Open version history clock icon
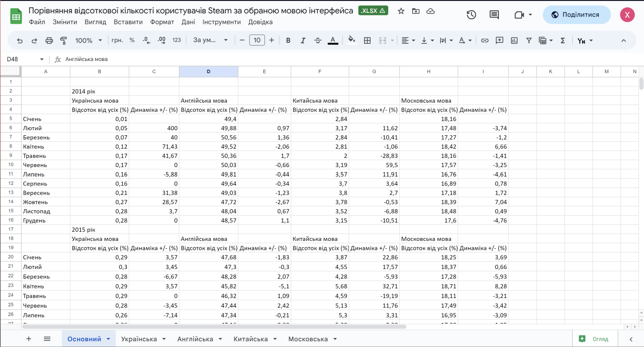This screenshot has height=347, width=644. point(471,15)
